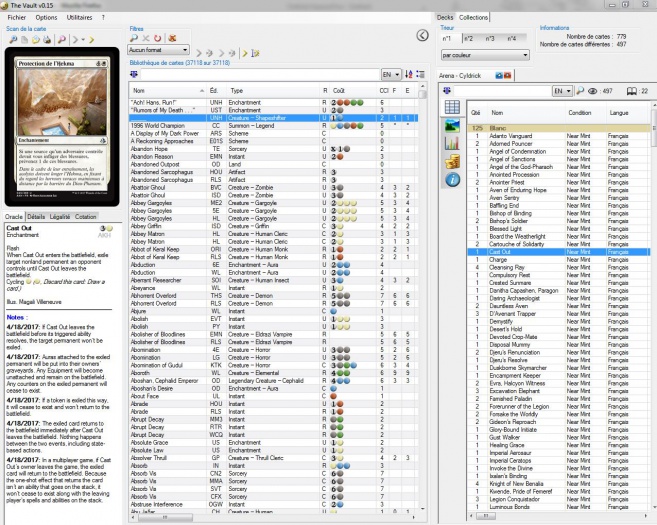Click the yellow arrow next to the format dropdown
The width and height of the screenshot is (657, 525).
pyautogui.click(x=245, y=53)
